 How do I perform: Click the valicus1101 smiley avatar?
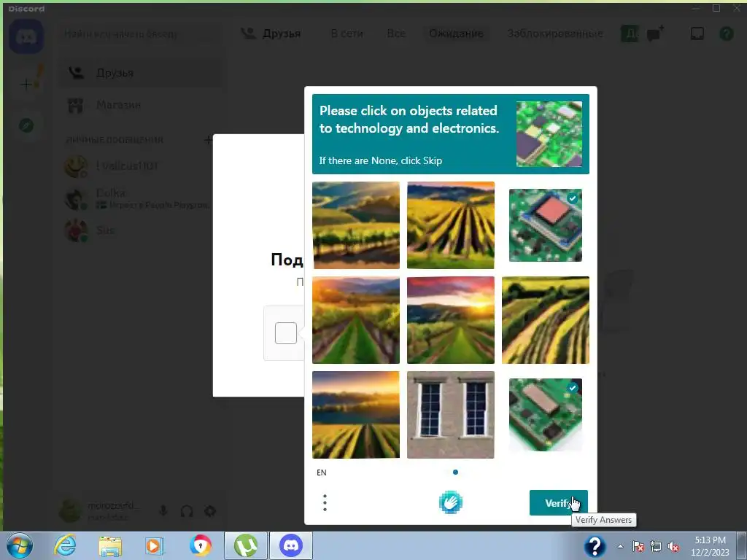(76, 167)
